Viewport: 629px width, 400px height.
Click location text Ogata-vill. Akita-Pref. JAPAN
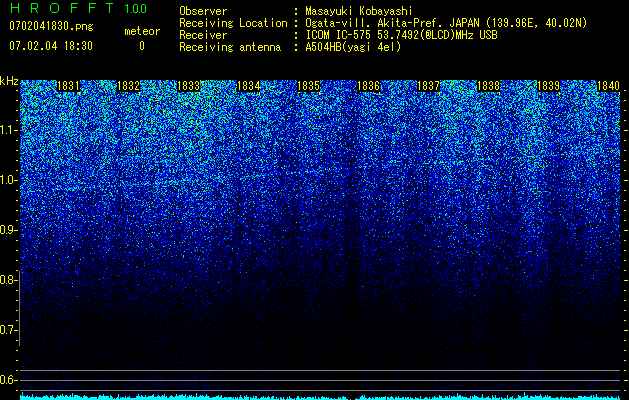point(392,23)
